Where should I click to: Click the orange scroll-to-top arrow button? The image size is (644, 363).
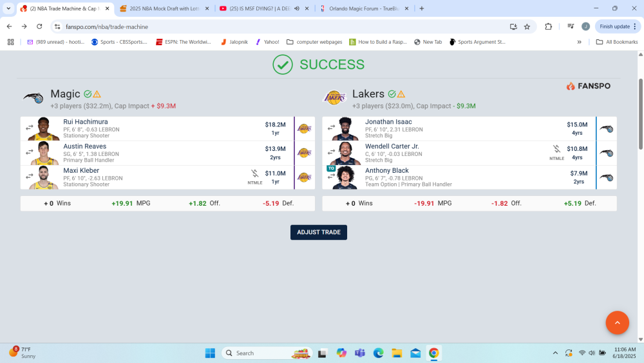click(x=617, y=322)
